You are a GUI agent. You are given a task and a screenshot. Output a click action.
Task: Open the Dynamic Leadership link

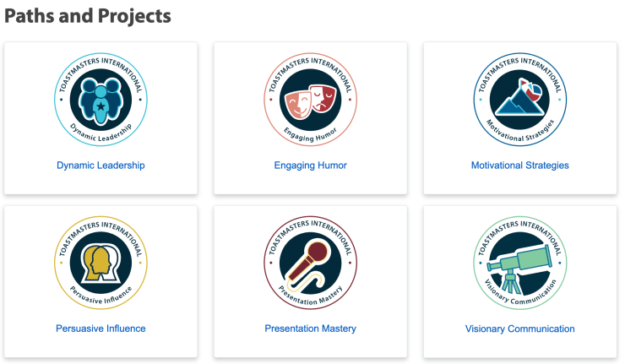pyautogui.click(x=101, y=166)
